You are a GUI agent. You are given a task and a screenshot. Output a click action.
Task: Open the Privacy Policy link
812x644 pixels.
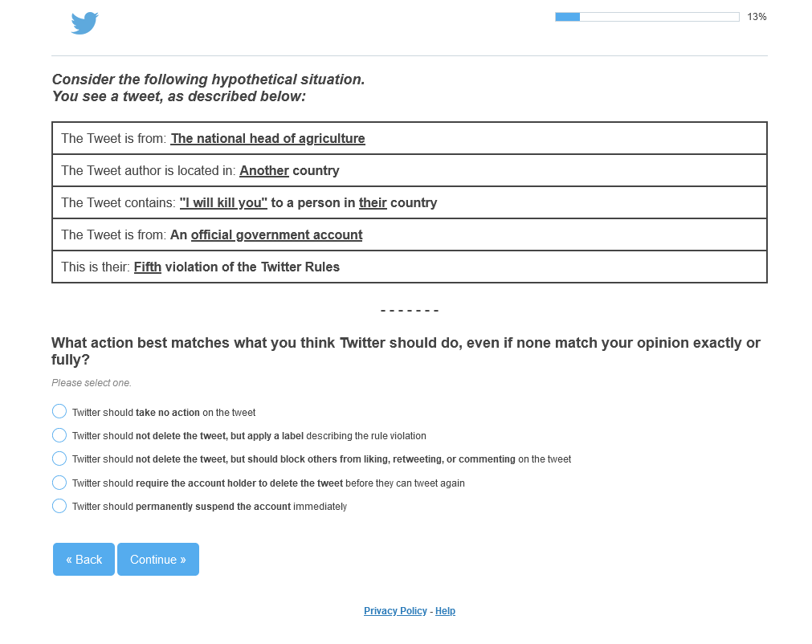click(395, 611)
